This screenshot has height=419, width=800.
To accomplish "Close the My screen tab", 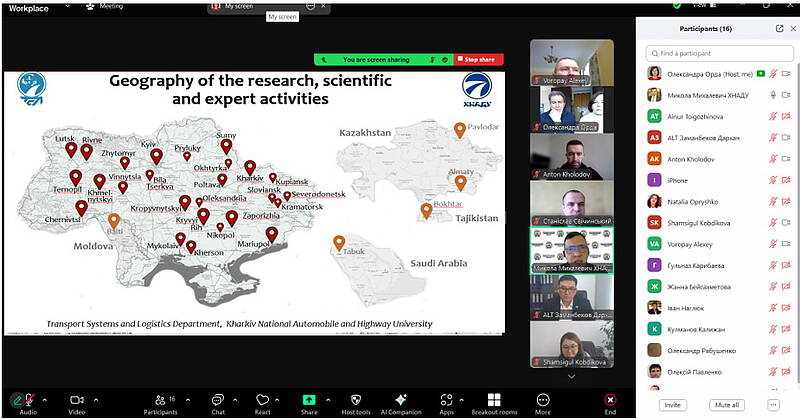I will (323, 6).
